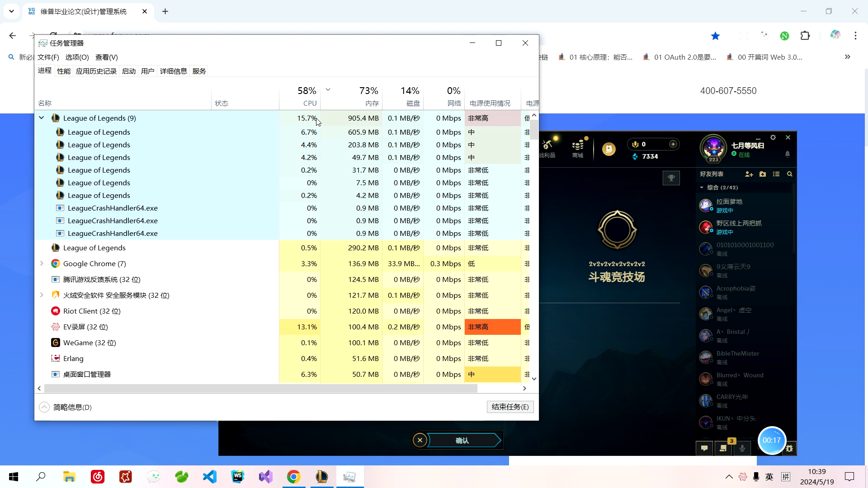Select the EV录屏 (32 位) process row

pos(282,327)
